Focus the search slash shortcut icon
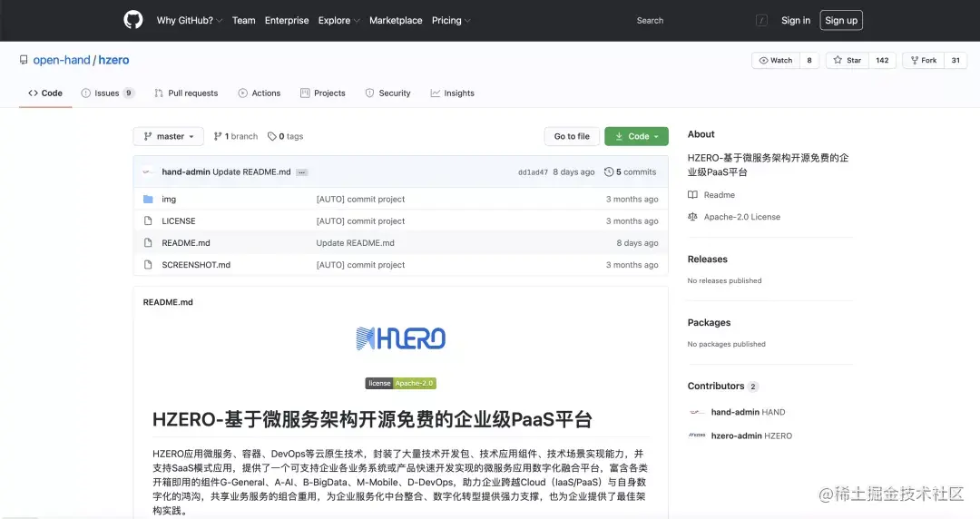This screenshot has height=519, width=980. click(x=762, y=21)
